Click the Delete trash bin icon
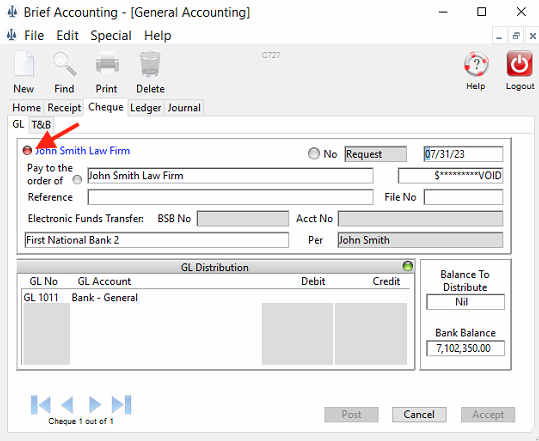The width and height of the screenshot is (539, 441). (150, 64)
